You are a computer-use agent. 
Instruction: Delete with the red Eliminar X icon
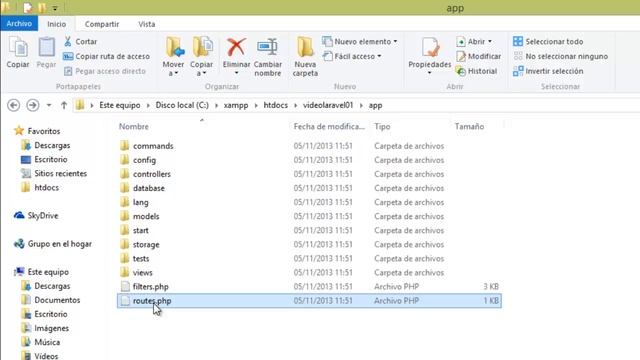pyautogui.click(x=236, y=47)
